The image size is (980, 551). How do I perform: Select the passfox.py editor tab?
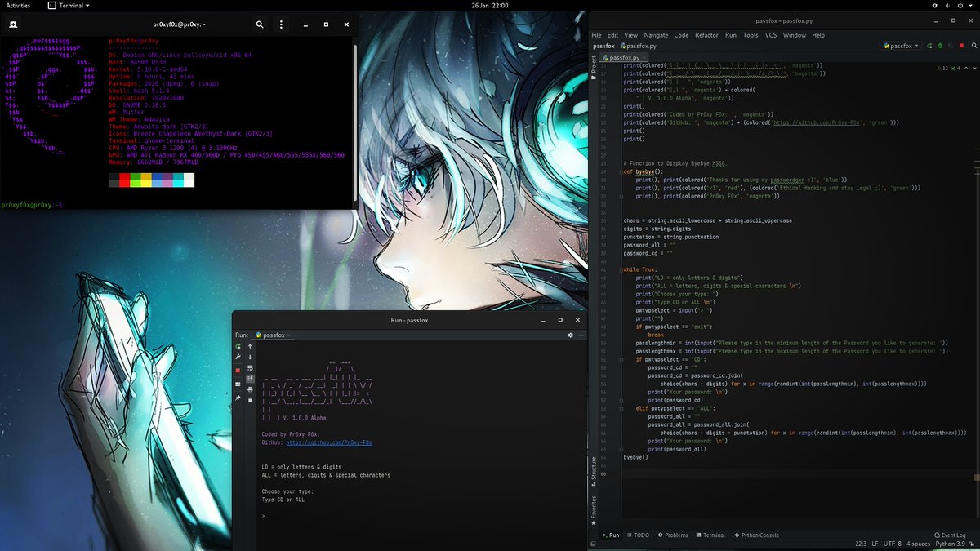pos(622,58)
